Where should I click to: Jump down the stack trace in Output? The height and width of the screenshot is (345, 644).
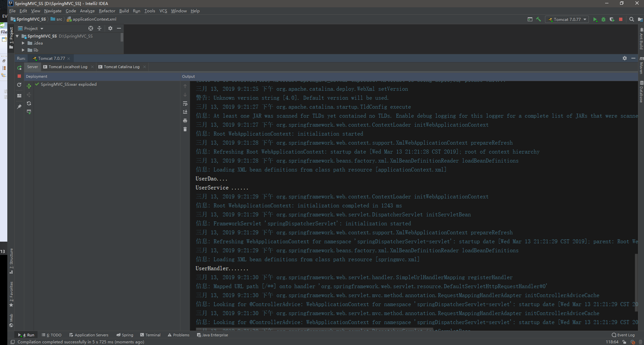185,95
